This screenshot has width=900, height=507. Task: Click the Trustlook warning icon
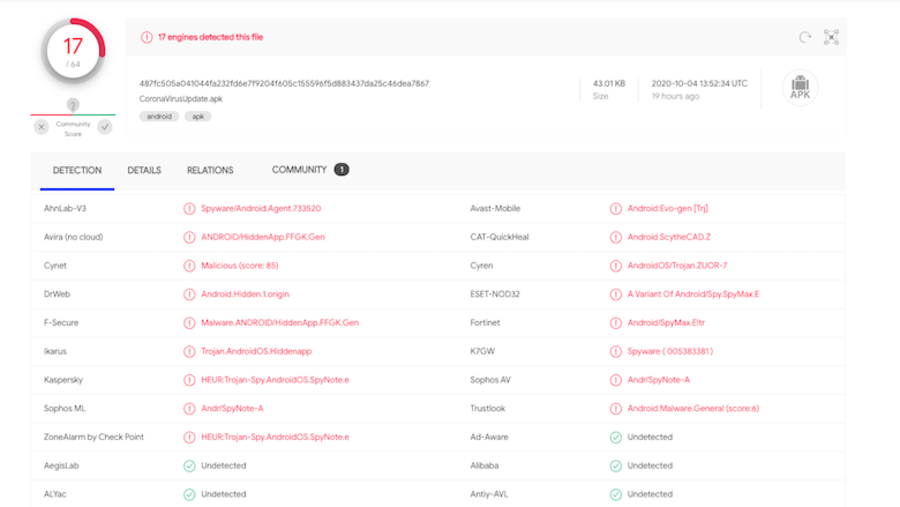click(616, 409)
